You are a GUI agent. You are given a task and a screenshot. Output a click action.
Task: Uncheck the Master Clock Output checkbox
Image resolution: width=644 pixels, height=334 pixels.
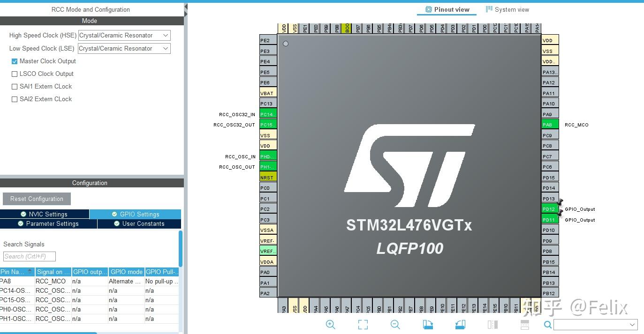coord(15,61)
